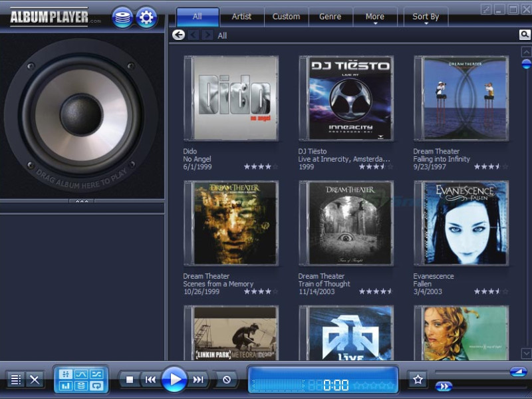Select Scenes from a Memory album cover
This screenshot has width=532, height=399.
(x=231, y=223)
